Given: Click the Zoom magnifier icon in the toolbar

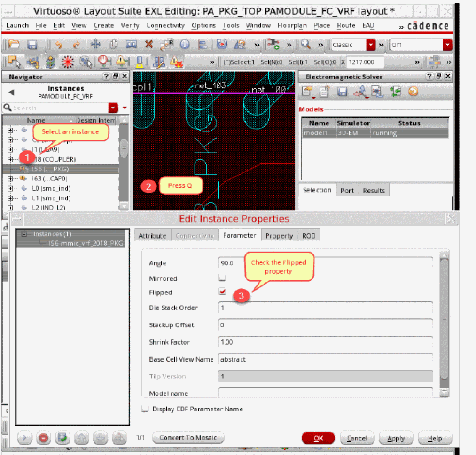Looking at the screenshot, I should click(306, 44).
